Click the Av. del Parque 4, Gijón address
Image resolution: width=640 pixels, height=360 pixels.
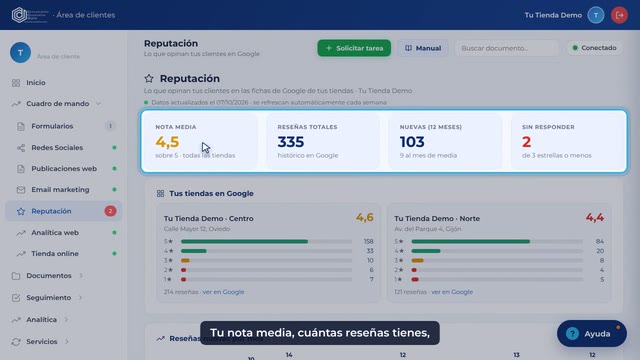tap(428, 229)
